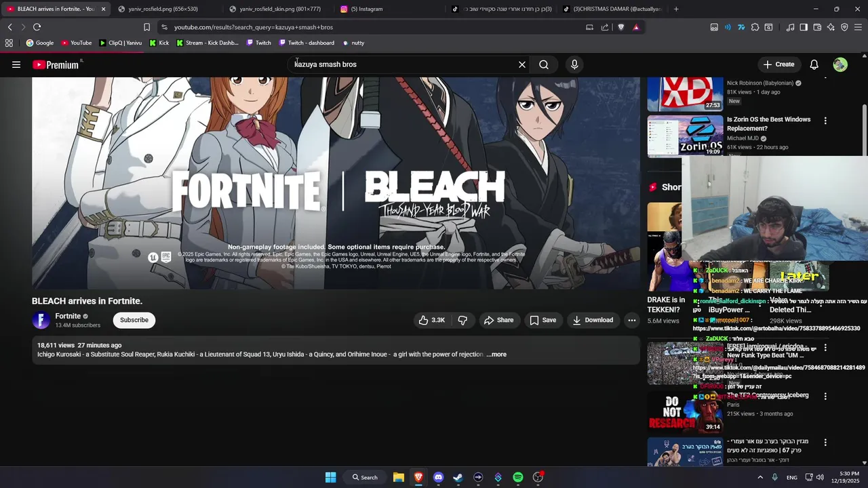Toggle the browser sidebar panel
The image size is (868, 488).
[804, 27]
